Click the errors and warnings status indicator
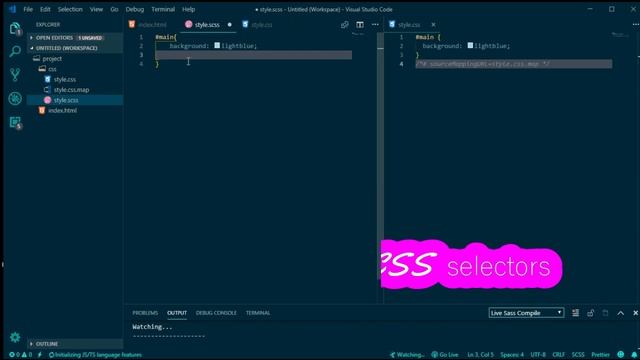The image size is (640, 360). tap(20, 355)
